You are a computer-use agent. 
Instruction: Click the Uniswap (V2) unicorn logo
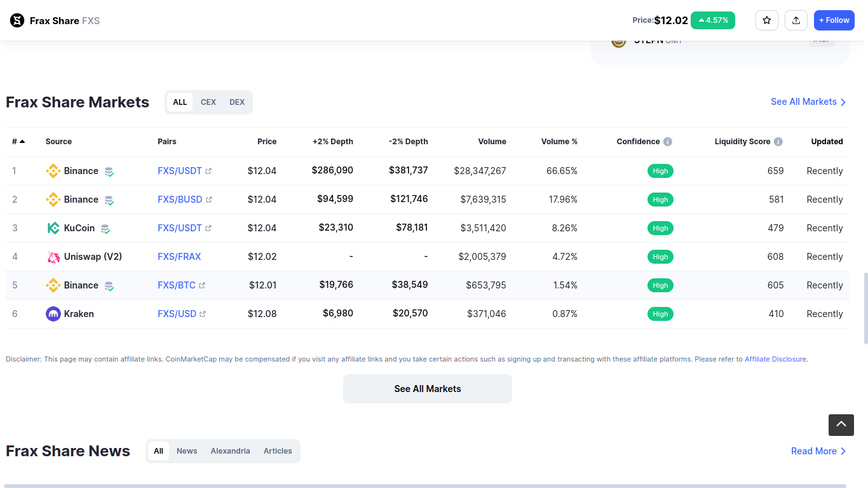pos(53,257)
